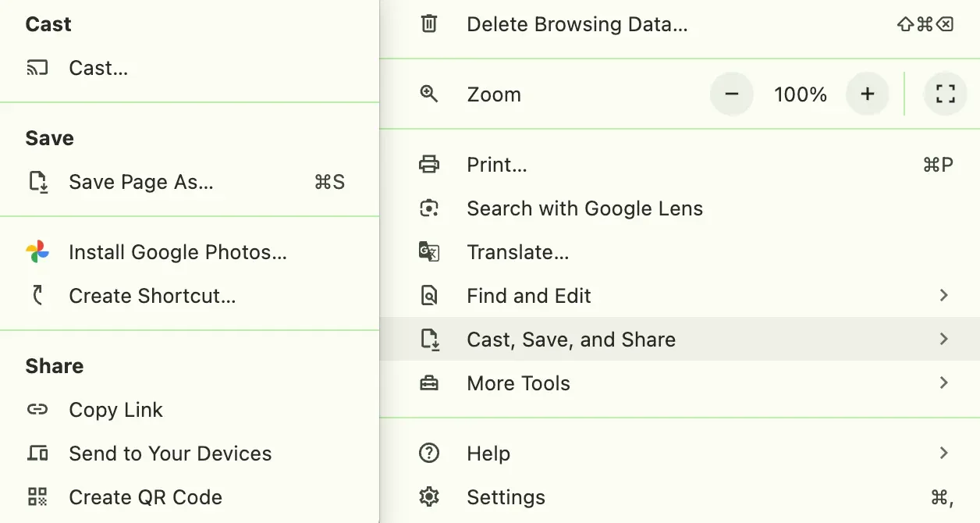Expand the More Tools submenu arrow
980x523 pixels.
[x=944, y=383]
